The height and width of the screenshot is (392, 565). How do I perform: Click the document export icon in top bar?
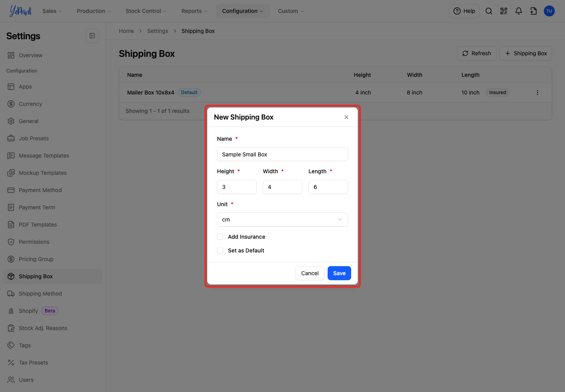pos(534,11)
